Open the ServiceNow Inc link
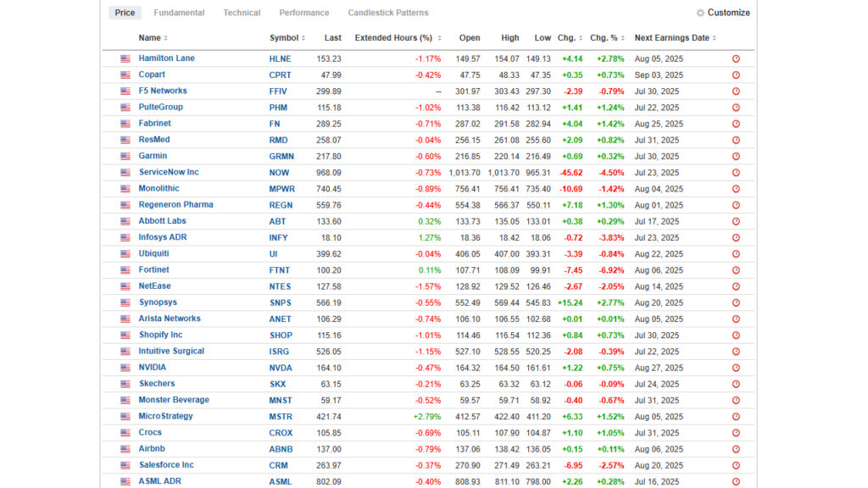 click(x=169, y=172)
